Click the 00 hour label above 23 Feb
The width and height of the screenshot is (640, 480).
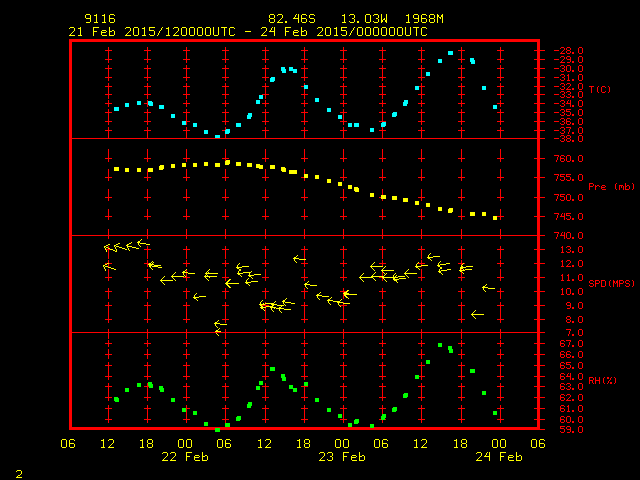[342, 444]
